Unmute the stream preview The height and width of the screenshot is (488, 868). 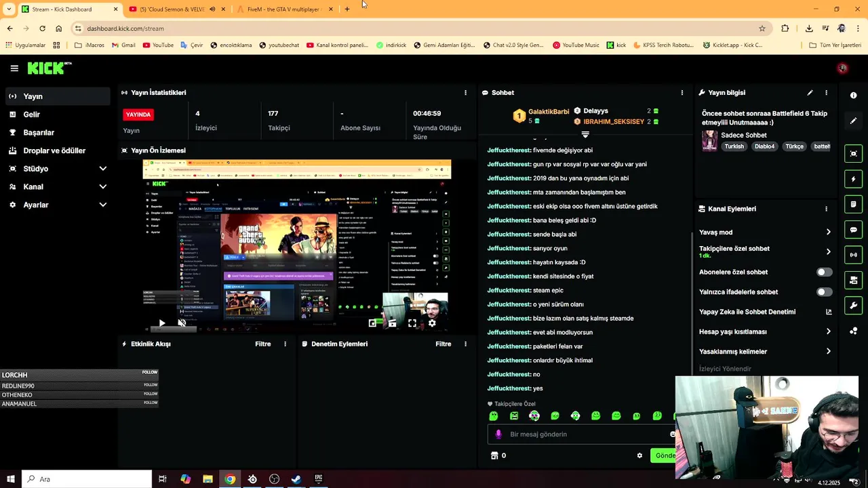click(182, 323)
